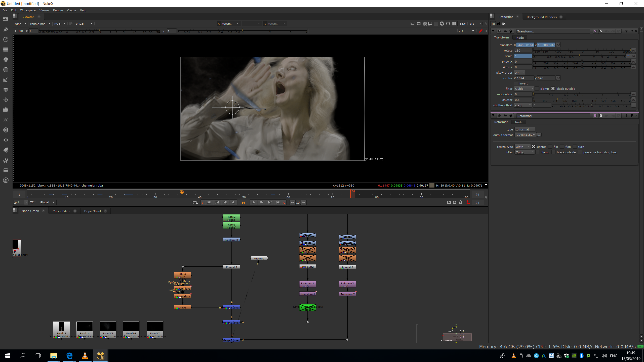The image size is (644, 362).
Task: Select the Read13 GroundHit node thumbnail
Action: tap(61, 327)
